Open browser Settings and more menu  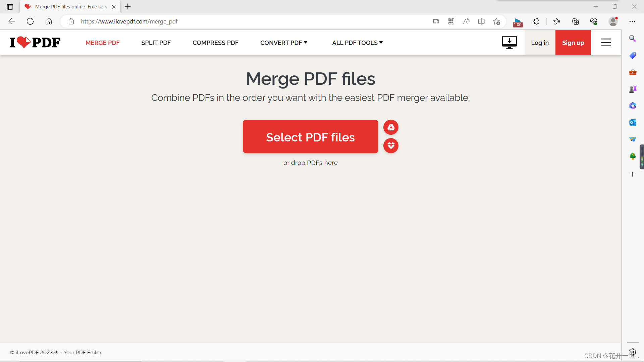632,21
